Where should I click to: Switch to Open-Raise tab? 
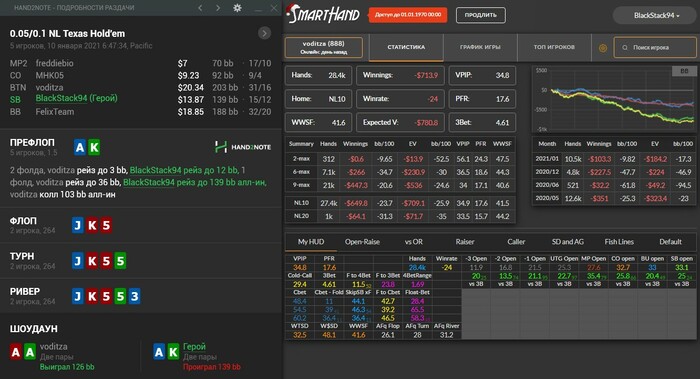click(x=362, y=242)
